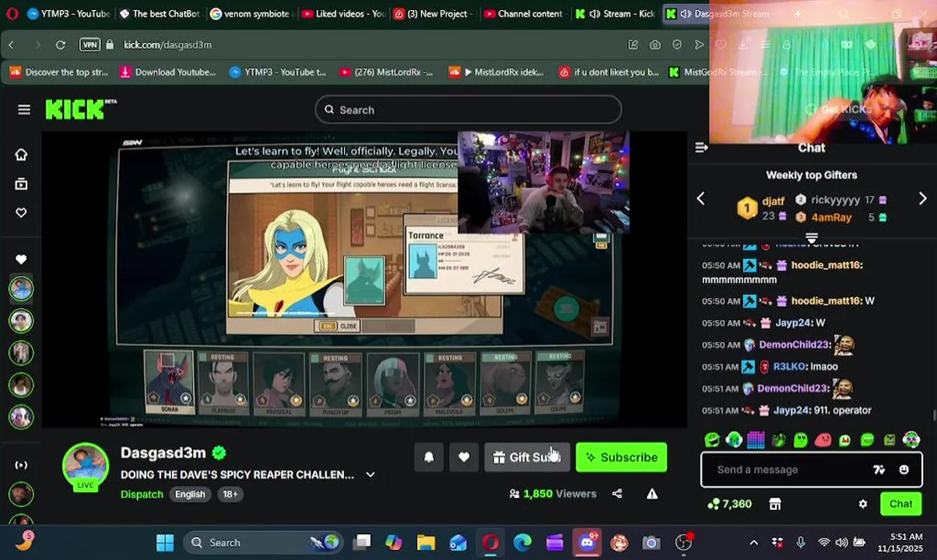Screen dimensions: 937x560
Task: Turn on notifications with the bell icon
Action: [x=429, y=457]
